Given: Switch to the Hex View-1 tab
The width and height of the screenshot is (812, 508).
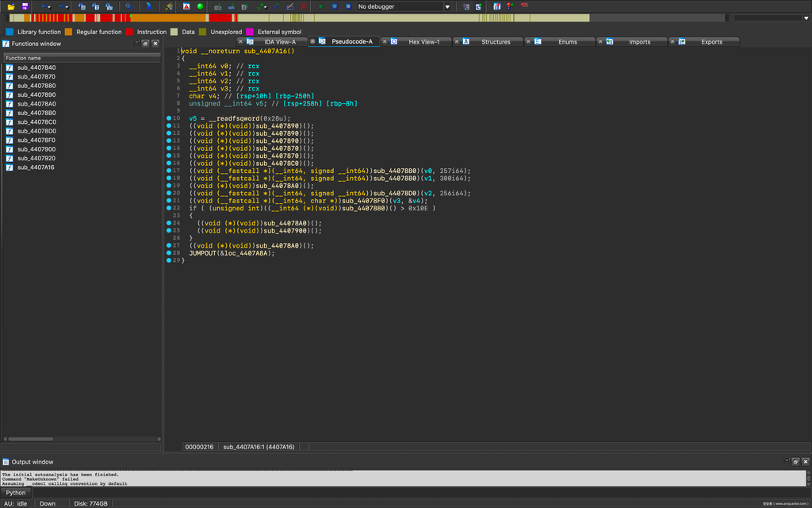Looking at the screenshot, I should 423,42.
